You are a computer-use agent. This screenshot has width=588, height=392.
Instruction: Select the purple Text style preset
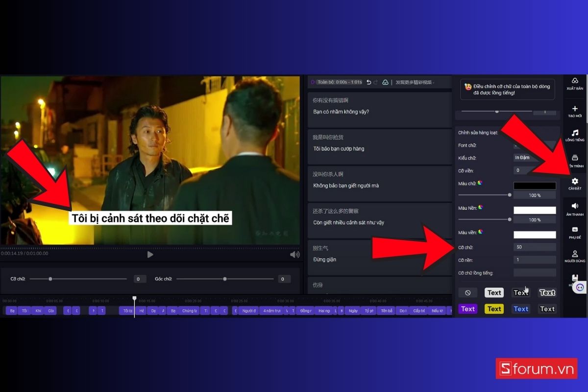467,309
